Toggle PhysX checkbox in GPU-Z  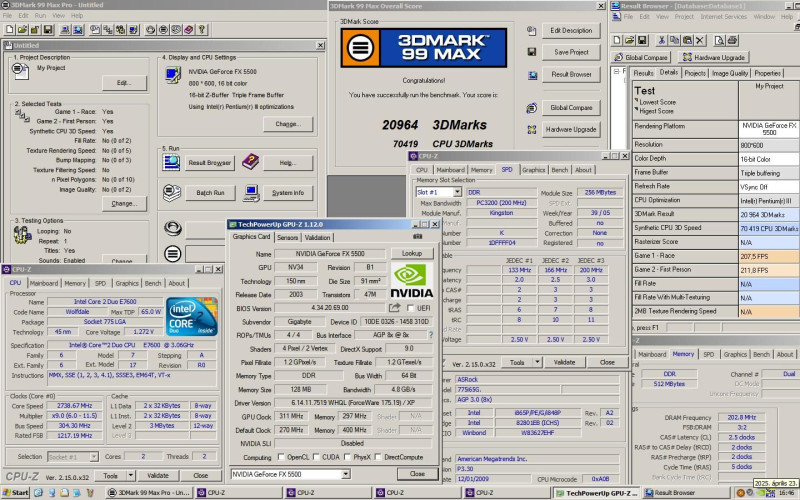347,457
